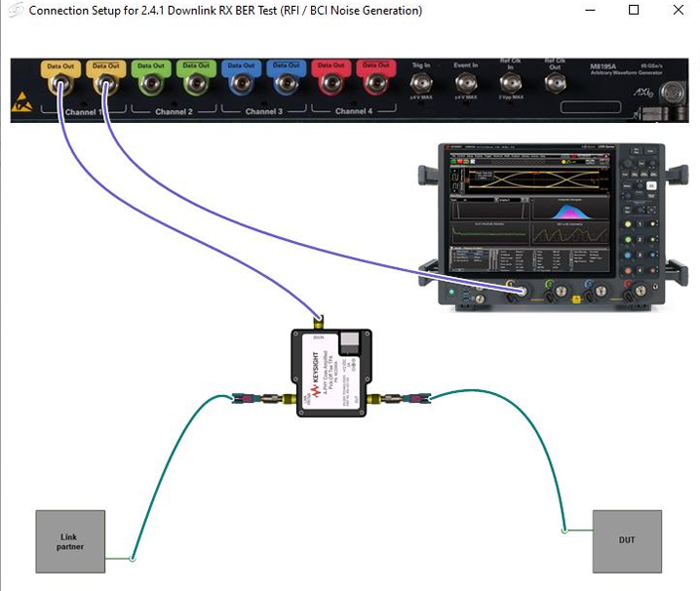The image size is (700, 591).
Task: Click the Event In connector on the generator
Action: click(x=466, y=83)
